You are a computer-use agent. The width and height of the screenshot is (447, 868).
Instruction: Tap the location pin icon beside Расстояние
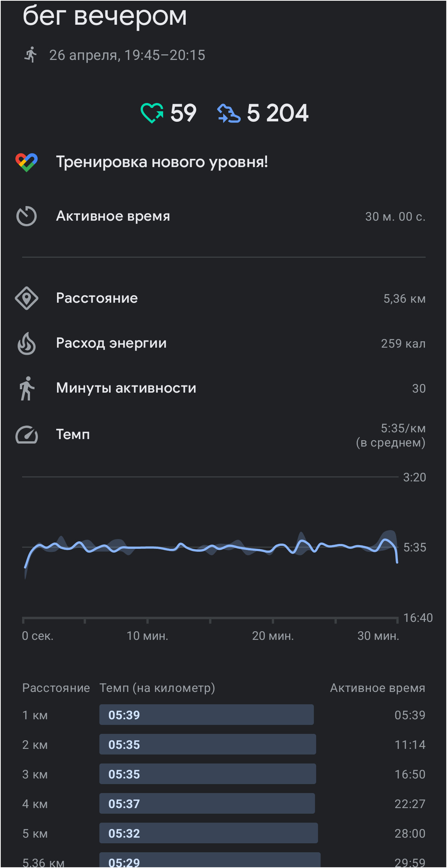pyautogui.click(x=27, y=298)
